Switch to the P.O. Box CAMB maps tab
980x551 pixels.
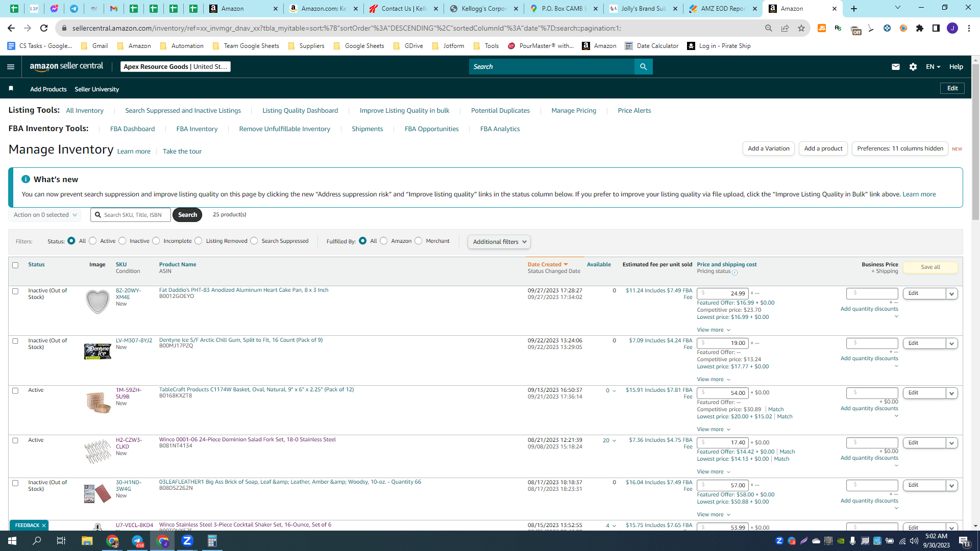563,9
